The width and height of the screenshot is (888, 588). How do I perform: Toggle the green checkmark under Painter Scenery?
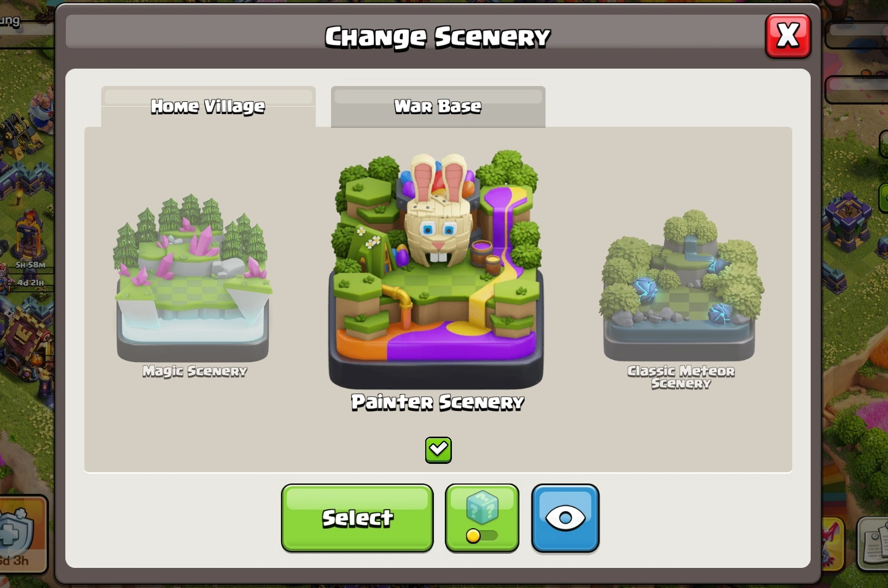tap(438, 450)
